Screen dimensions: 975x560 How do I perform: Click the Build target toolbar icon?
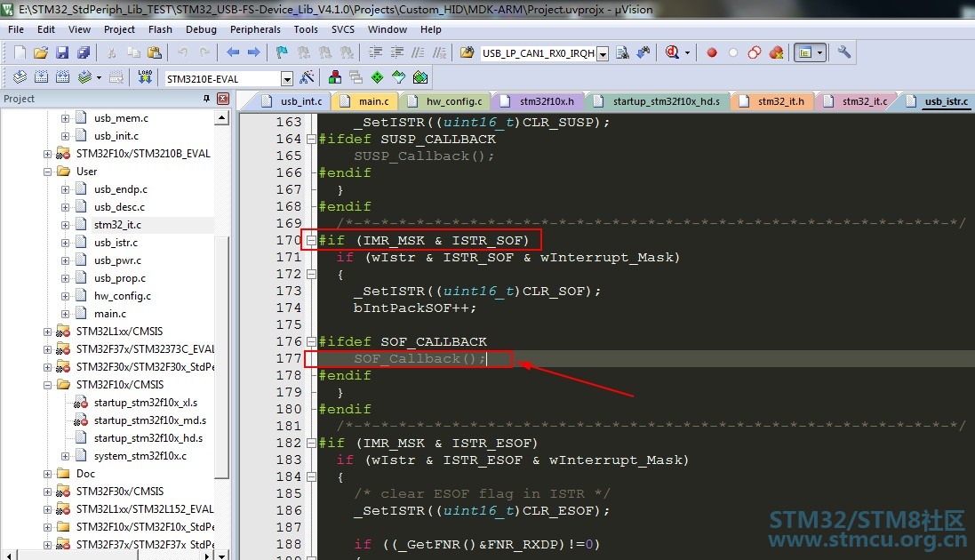pos(41,78)
